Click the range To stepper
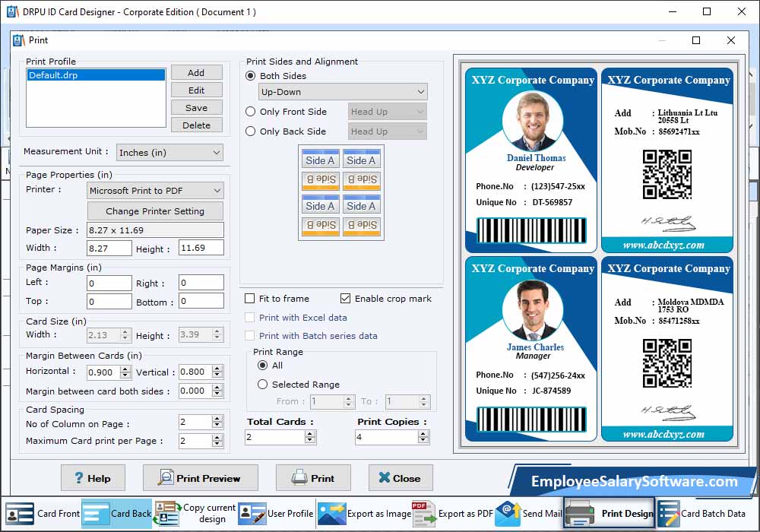This screenshot has width=760, height=532. [423, 401]
